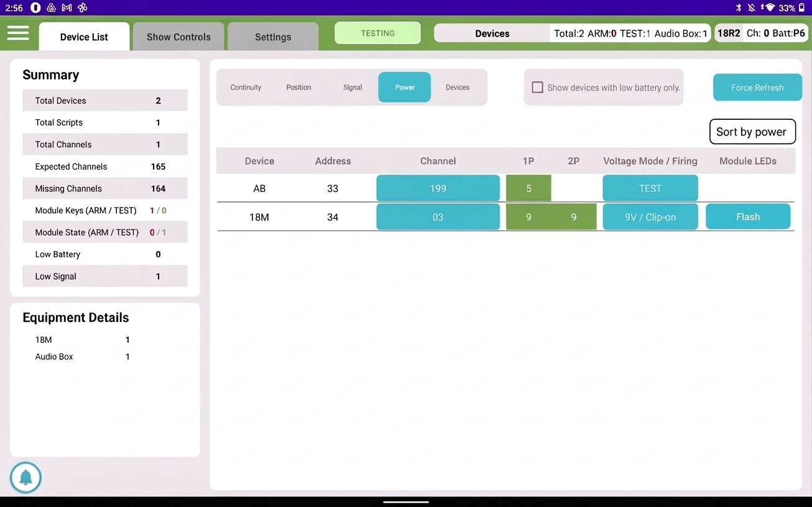The image size is (812, 507).
Task: Click the 18R2 remote status indicator
Action: point(728,32)
